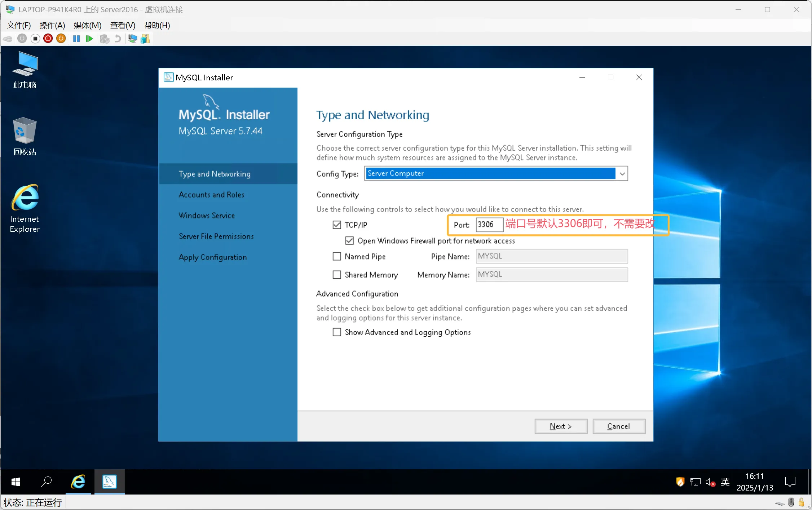Viewport: 812px width, 510px height.
Task: Click the zipped folder server icon in toolbar
Action: (x=145, y=39)
